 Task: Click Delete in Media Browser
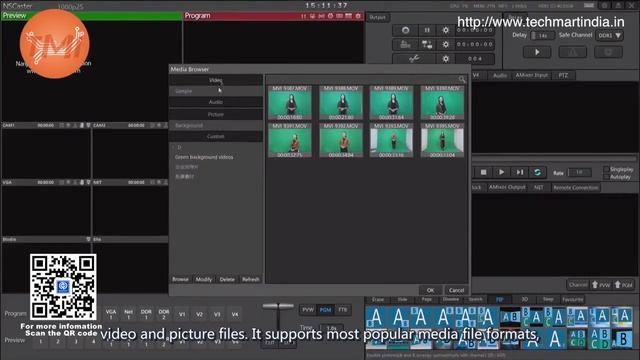click(227, 280)
